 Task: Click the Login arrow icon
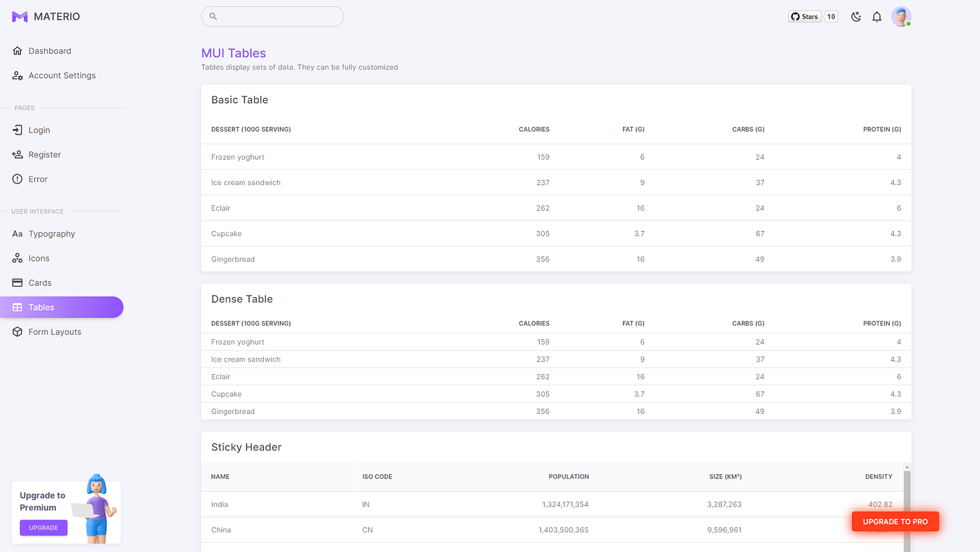17,130
